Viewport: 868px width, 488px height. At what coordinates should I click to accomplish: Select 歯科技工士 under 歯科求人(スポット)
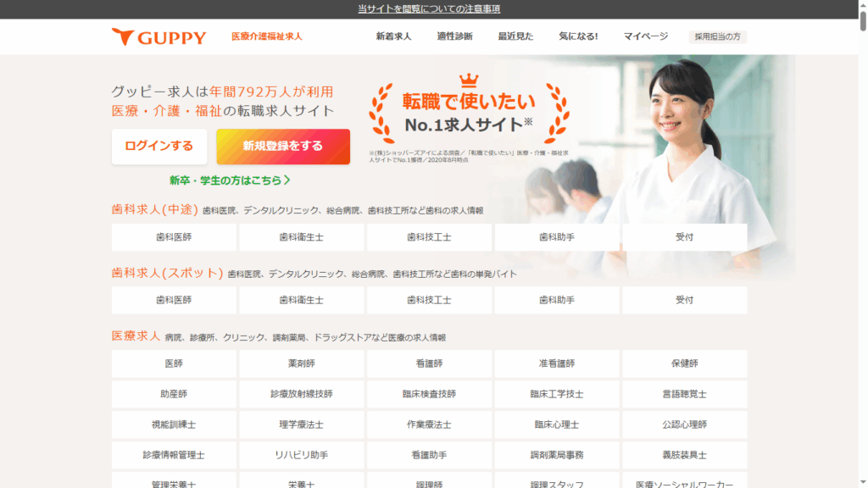pyautogui.click(x=429, y=300)
